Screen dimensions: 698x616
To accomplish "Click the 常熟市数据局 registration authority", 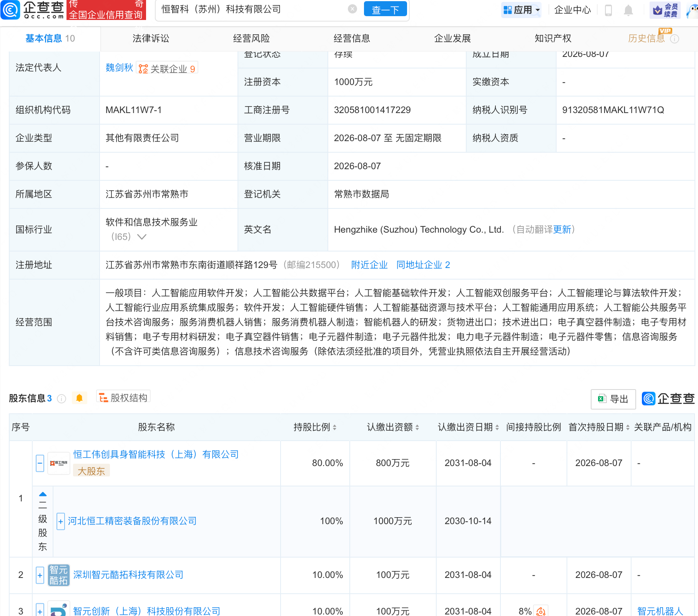I will click(x=362, y=194).
